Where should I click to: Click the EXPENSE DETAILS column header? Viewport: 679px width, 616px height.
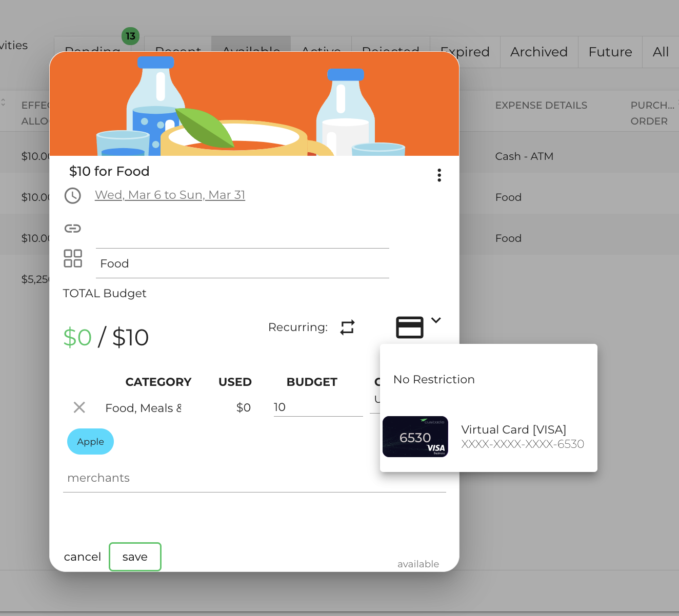tap(541, 105)
